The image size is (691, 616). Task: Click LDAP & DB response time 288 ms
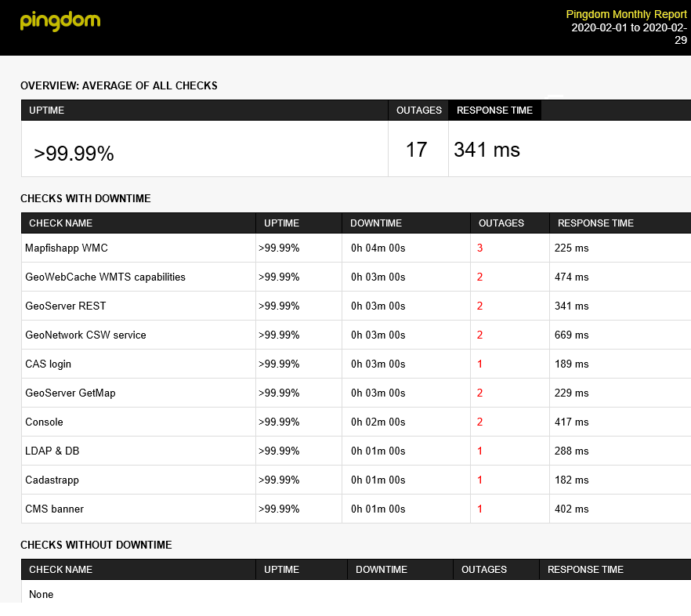[x=572, y=451]
